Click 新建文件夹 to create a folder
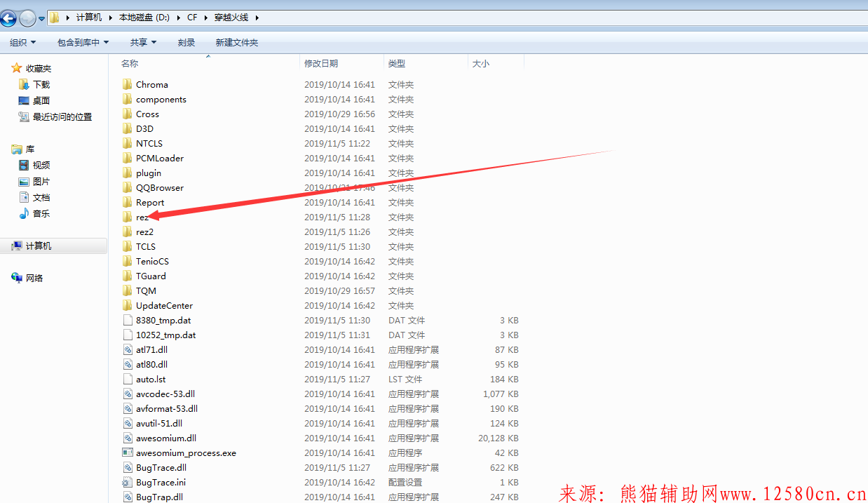The width and height of the screenshot is (868, 503). coord(236,42)
